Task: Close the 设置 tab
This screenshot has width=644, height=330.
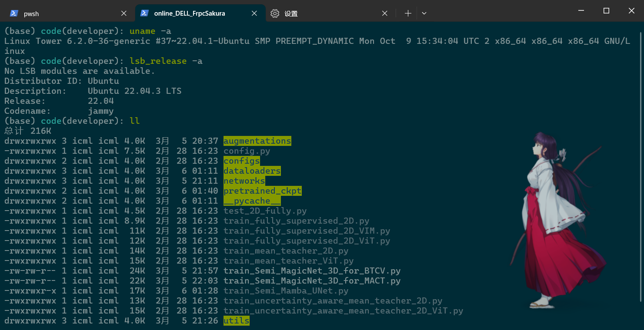Action: 384,13
